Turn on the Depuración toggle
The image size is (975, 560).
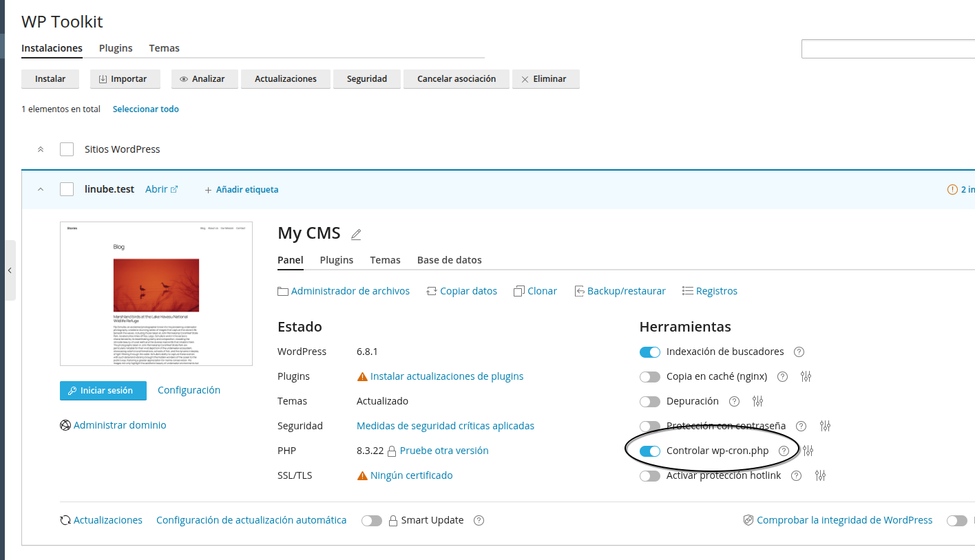click(650, 402)
